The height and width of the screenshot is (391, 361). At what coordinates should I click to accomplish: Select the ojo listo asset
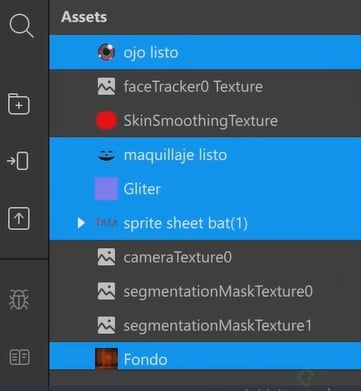tap(205, 52)
